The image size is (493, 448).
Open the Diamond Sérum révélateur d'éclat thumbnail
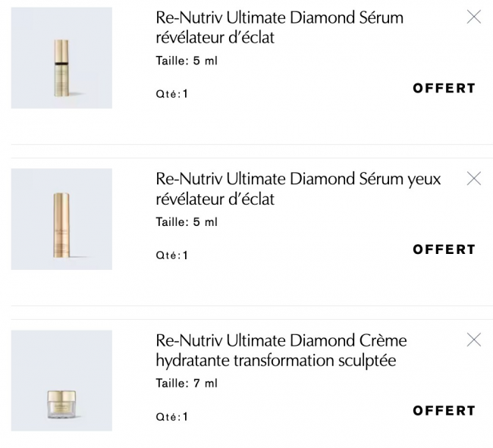pyautogui.click(x=61, y=58)
